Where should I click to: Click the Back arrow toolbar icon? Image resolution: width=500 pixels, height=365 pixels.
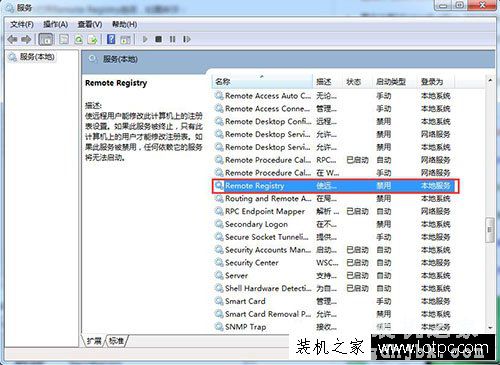(x=12, y=40)
